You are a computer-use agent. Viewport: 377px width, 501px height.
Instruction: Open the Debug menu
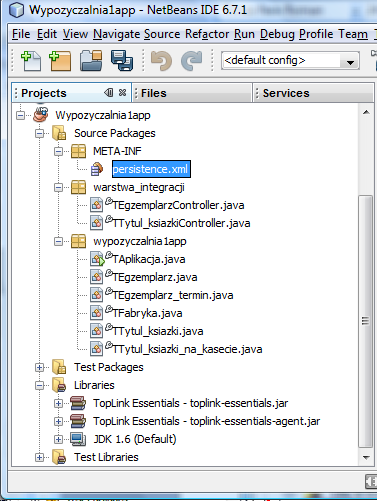pos(277,34)
